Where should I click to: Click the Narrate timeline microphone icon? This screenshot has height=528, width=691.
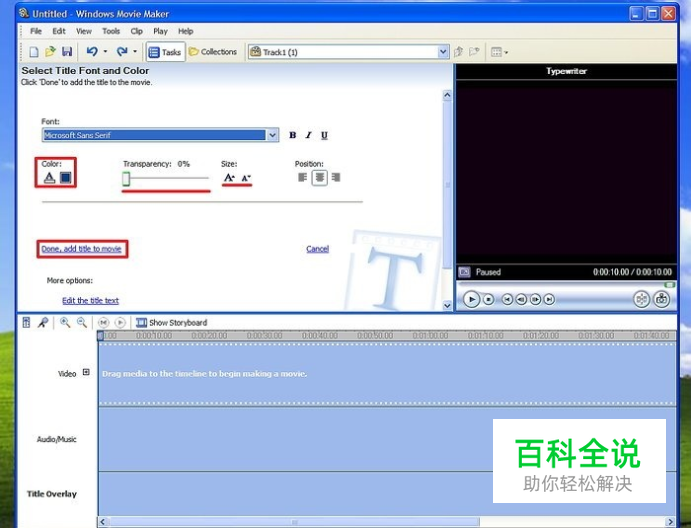click(x=42, y=323)
